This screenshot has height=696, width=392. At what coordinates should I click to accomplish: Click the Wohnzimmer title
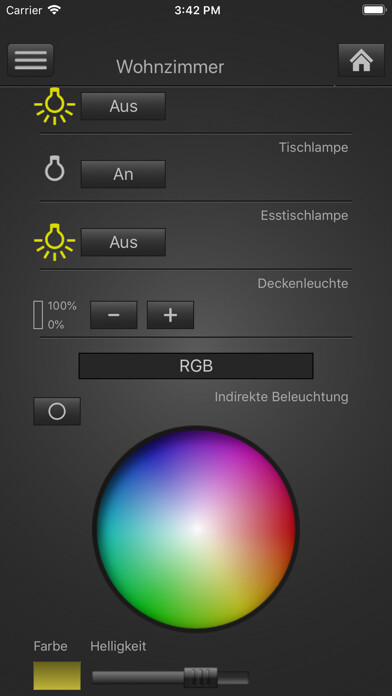click(x=170, y=67)
